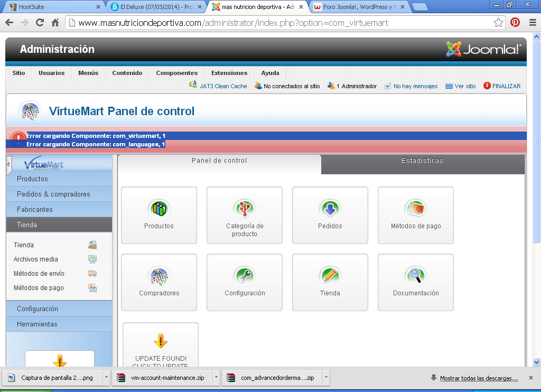Click FINALIZAR logout link
Viewport: 541px width, 392px height.
coord(506,86)
